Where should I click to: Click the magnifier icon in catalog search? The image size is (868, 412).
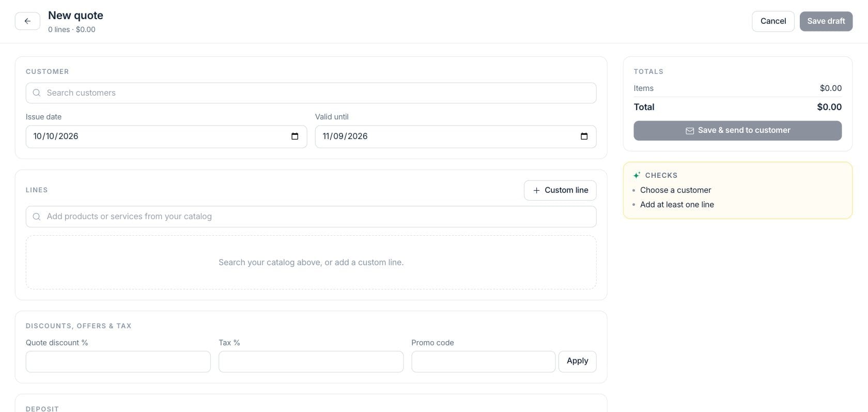(37, 217)
